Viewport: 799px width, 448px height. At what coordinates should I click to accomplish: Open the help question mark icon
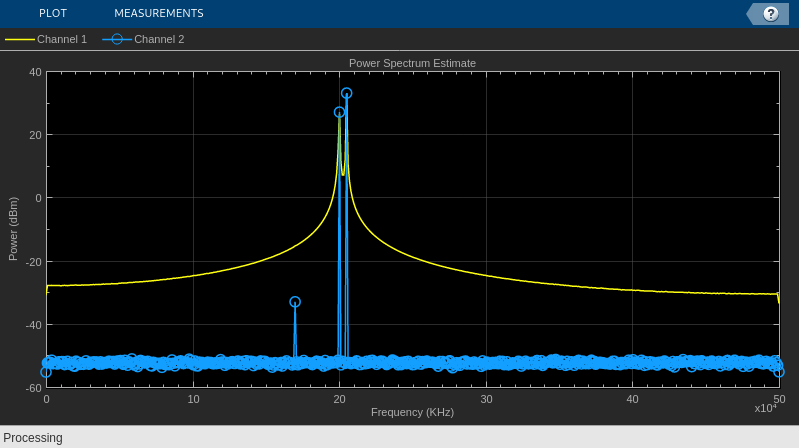(770, 14)
